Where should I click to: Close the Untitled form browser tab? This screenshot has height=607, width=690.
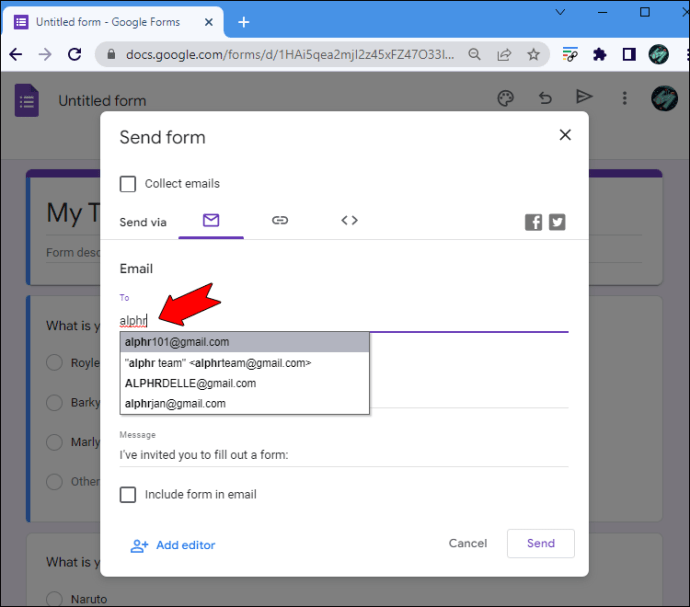point(209,22)
